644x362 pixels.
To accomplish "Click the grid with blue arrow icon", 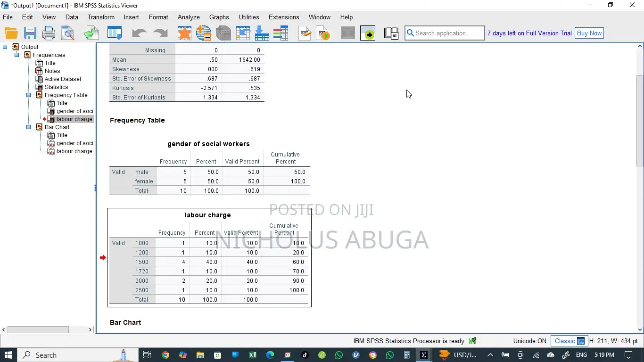I will point(243,33).
